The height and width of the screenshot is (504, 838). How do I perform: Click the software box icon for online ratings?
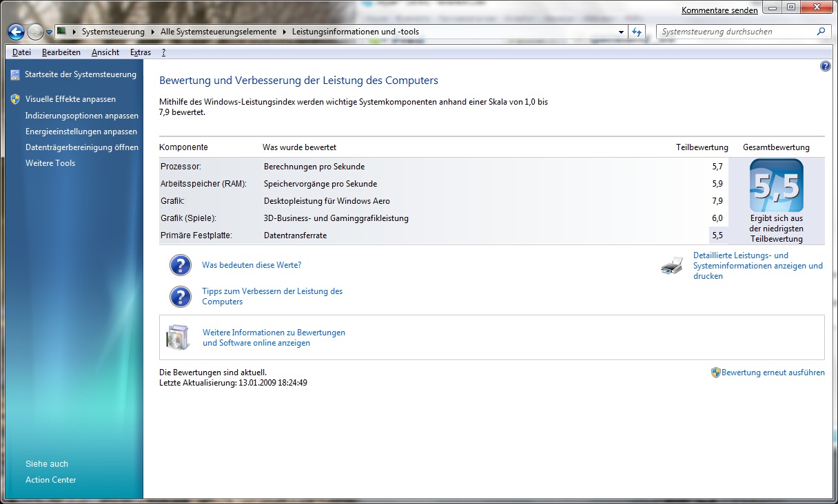click(177, 337)
